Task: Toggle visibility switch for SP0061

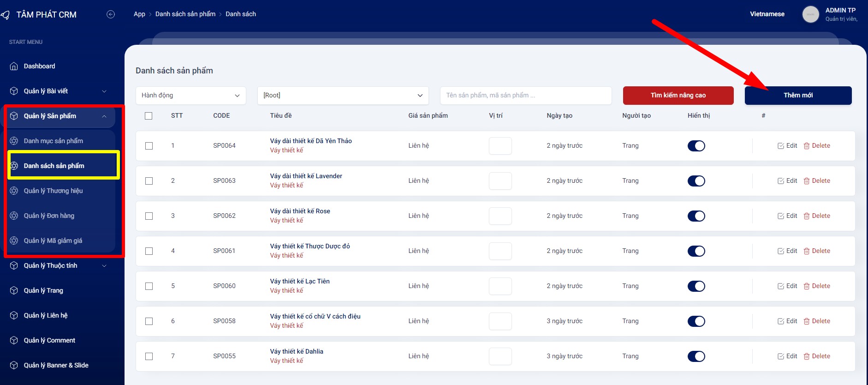Action: pyautogui.click(x=696, y=251)
